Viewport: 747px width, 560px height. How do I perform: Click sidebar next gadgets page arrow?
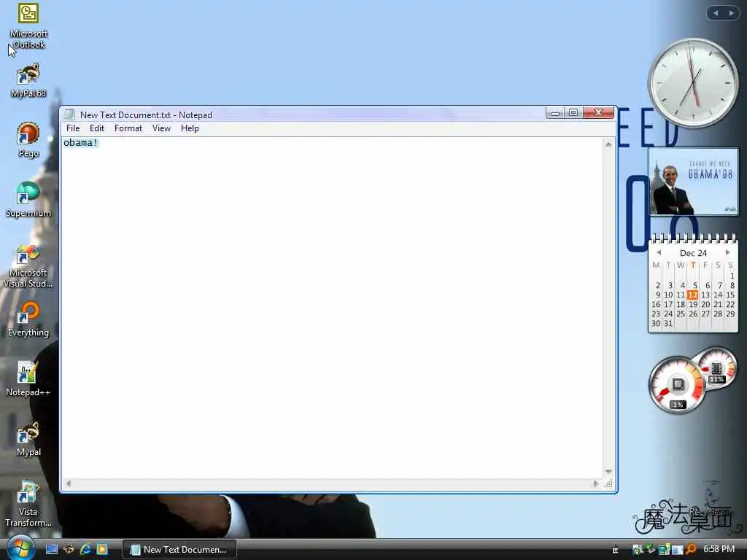coord(731,13)
